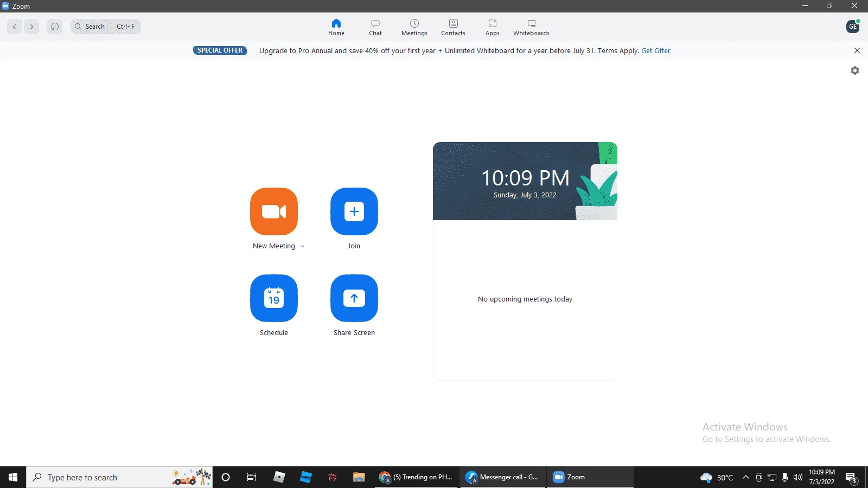Click the Share Screen arrow icon

pyautogui.click(x=354, y=298)
